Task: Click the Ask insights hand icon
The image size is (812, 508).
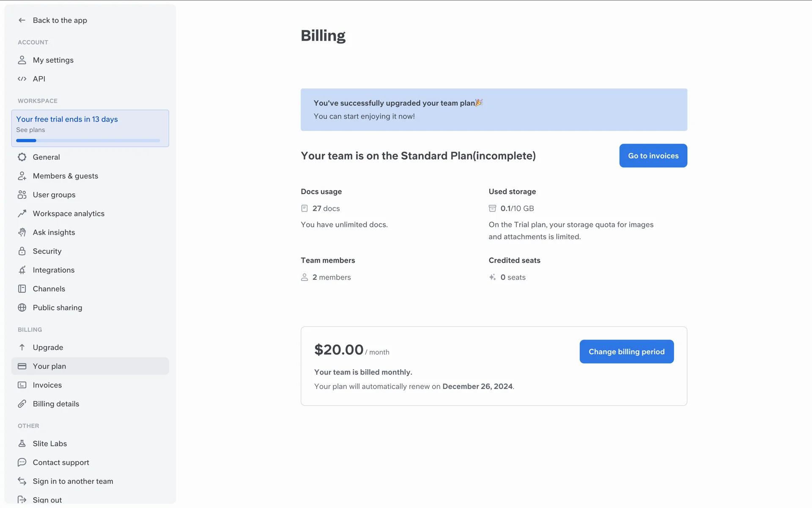Action: point(22,232)
